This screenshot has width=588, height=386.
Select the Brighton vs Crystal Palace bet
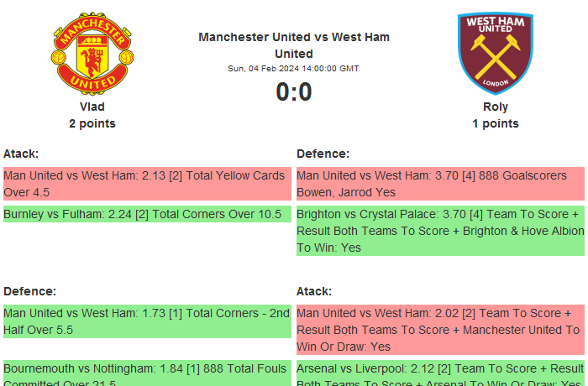(440, 231)
